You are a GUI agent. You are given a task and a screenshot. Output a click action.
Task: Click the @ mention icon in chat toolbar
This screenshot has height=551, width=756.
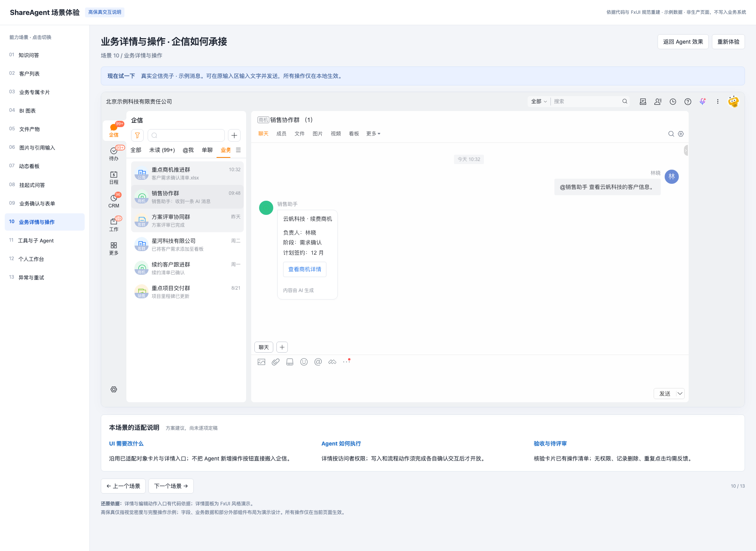point(318,362)
